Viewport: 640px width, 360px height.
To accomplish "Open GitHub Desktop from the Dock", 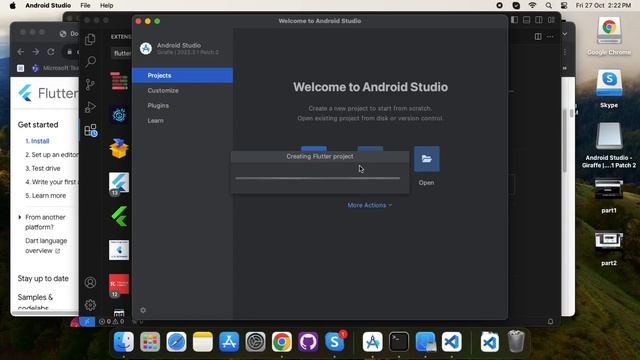I will click(308, 342).
